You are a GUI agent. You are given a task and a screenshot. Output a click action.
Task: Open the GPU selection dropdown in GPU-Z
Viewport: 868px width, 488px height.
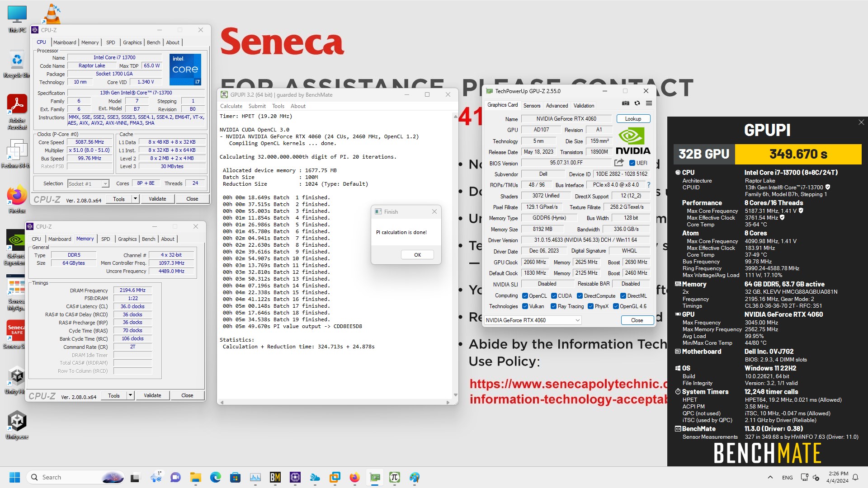(x=533, y=320)
